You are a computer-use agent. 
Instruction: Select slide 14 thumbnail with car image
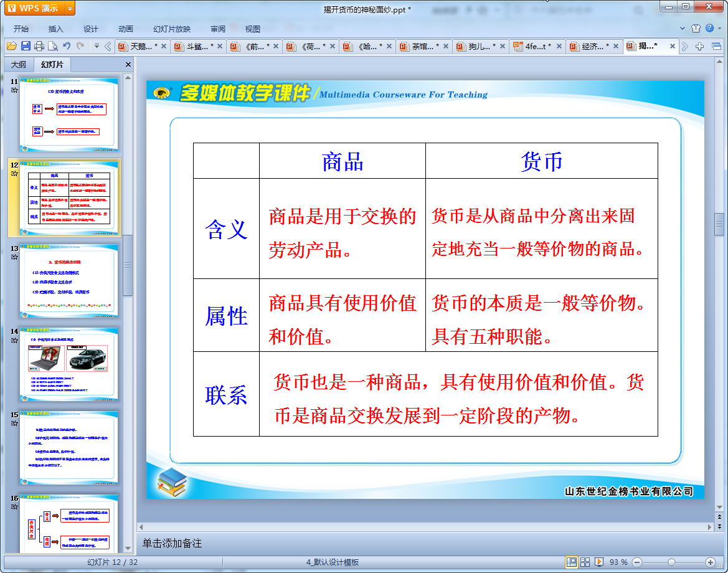pyautogui.click(x=69, y=364)
